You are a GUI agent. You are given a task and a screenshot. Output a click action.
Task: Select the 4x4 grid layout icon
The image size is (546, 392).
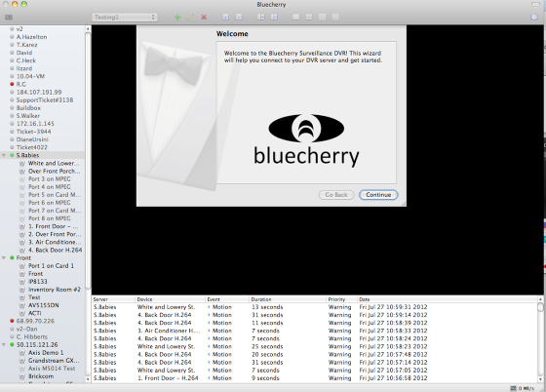click(335, 17)
